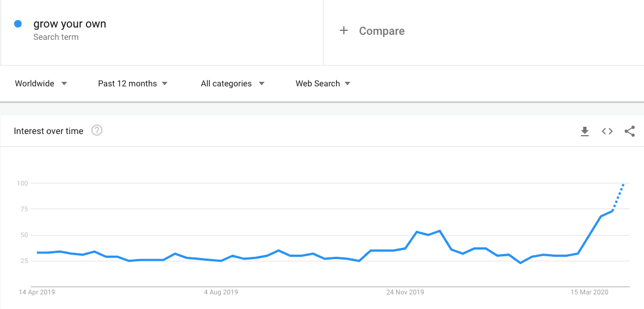Click the Interest over time heading
Viewport: 644px width, 309px height.
pyautogui.click(x=48, y=131)
